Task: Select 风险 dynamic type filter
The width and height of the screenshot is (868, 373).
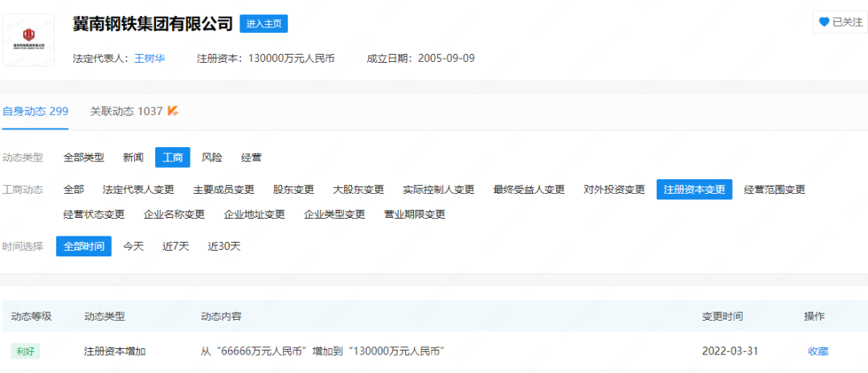Action: point(212,158)
